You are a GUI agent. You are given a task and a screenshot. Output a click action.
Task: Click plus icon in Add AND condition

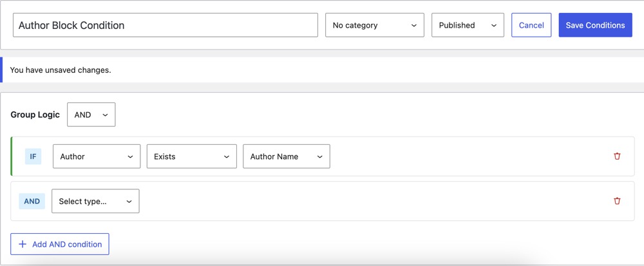(23, 244)
